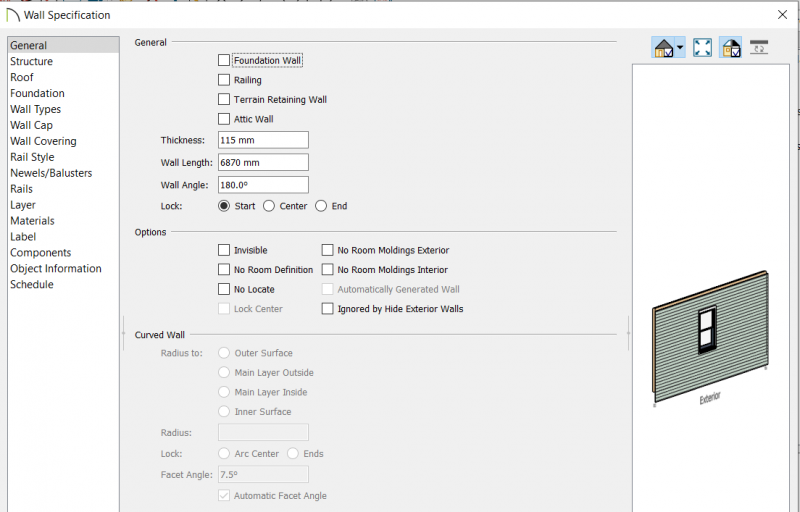
Task: Switch to the Wall Types panel
Action: click(x=35, y=109)
